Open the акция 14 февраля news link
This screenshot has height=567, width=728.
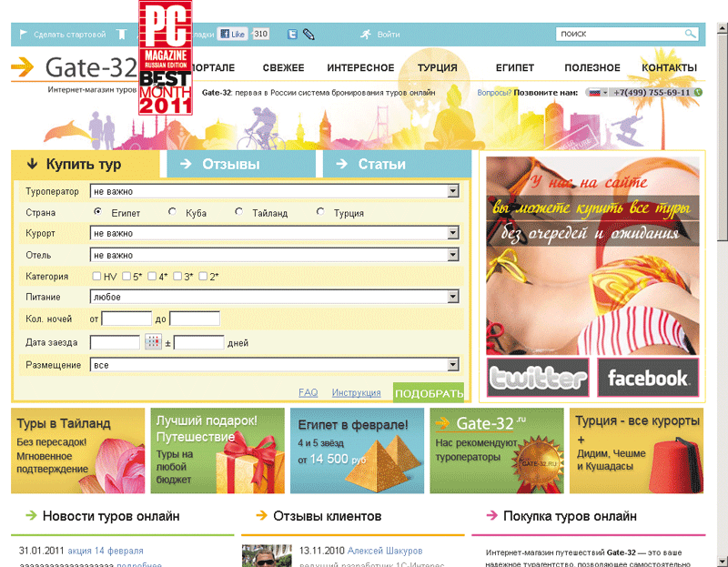tap(106, 551)
